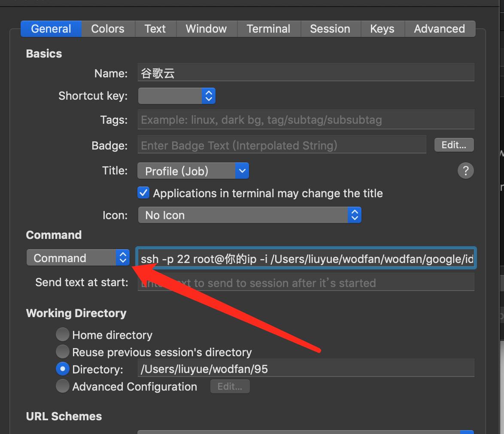Expand the Title Profile (Job) dropdown

(193, 171)
